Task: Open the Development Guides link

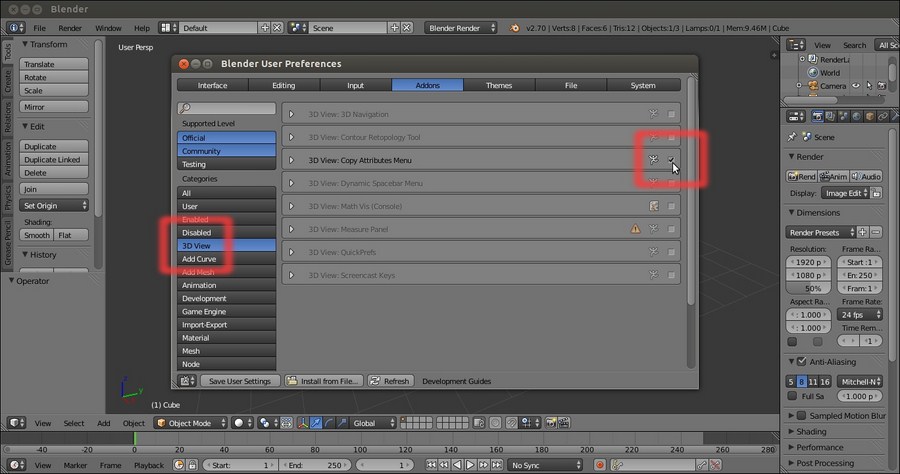Action: (456, 381)
